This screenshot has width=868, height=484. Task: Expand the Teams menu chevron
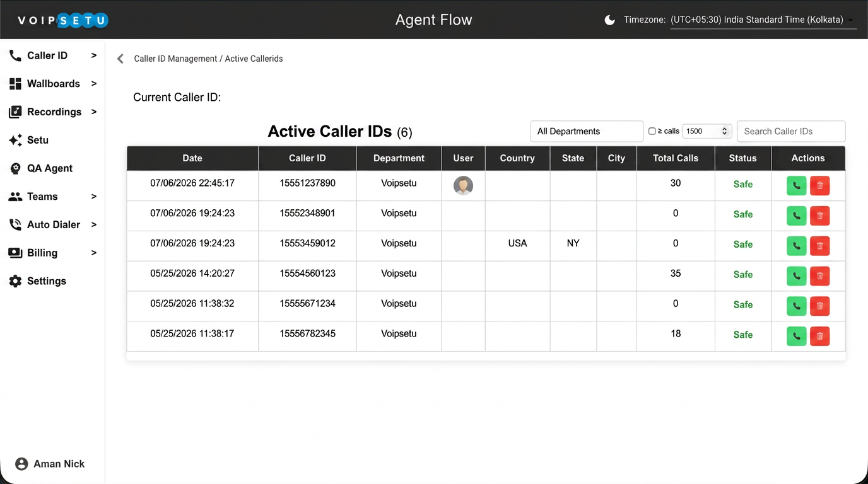point(93,196)
